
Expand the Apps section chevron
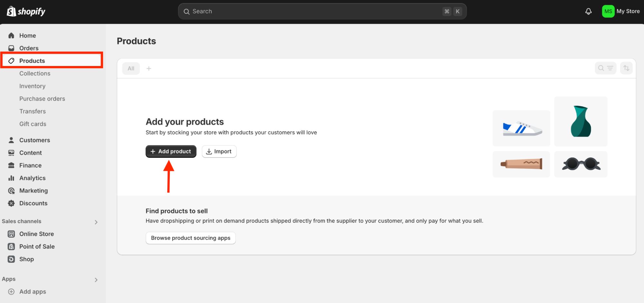[96, 280]
